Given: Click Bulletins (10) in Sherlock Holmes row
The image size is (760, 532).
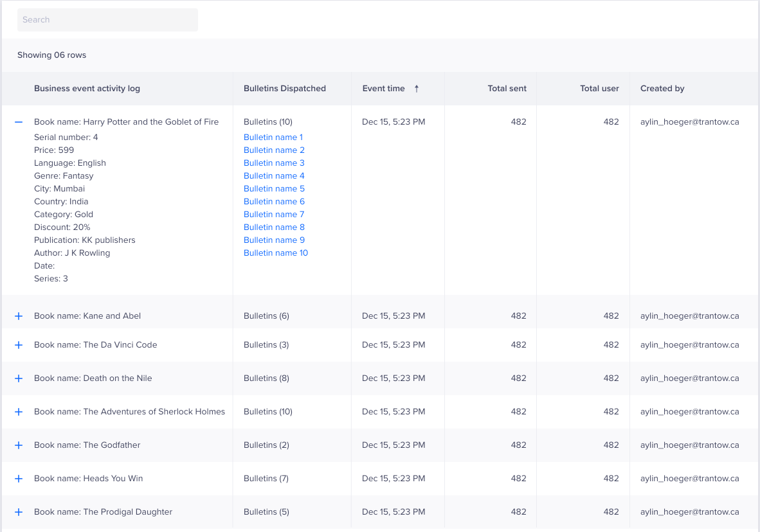Looking at the screenshot, I should click(268, 412).
